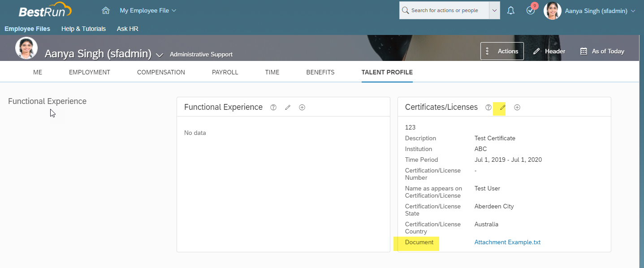
Task: Click the search magnifier icon
Action: 406,10
